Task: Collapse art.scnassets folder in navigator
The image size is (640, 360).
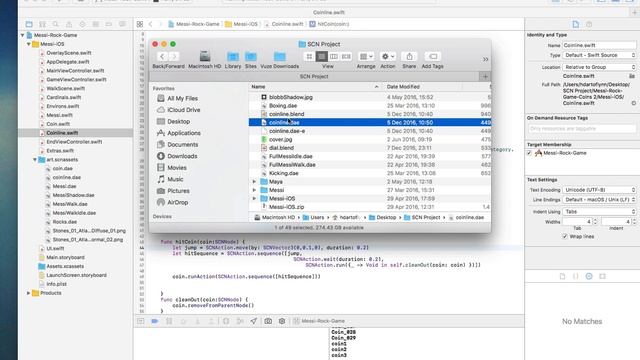Action: click(x=35, y=160)
